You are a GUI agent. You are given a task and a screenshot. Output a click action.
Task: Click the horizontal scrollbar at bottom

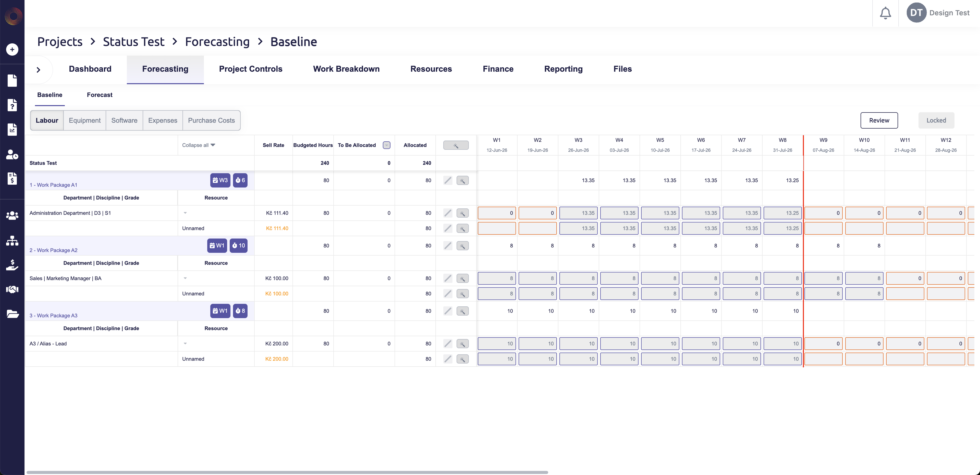tap(287, 472)
